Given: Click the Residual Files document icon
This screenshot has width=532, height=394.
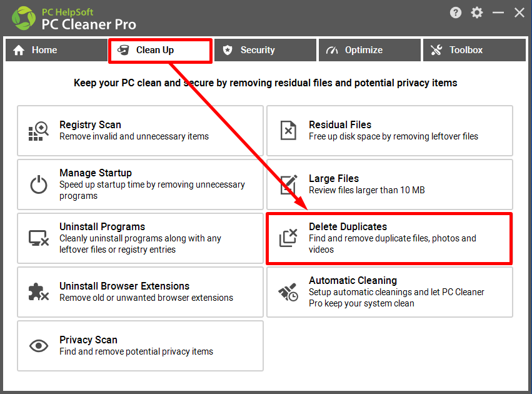Looking at the screenshot, I should coord(288,131).
